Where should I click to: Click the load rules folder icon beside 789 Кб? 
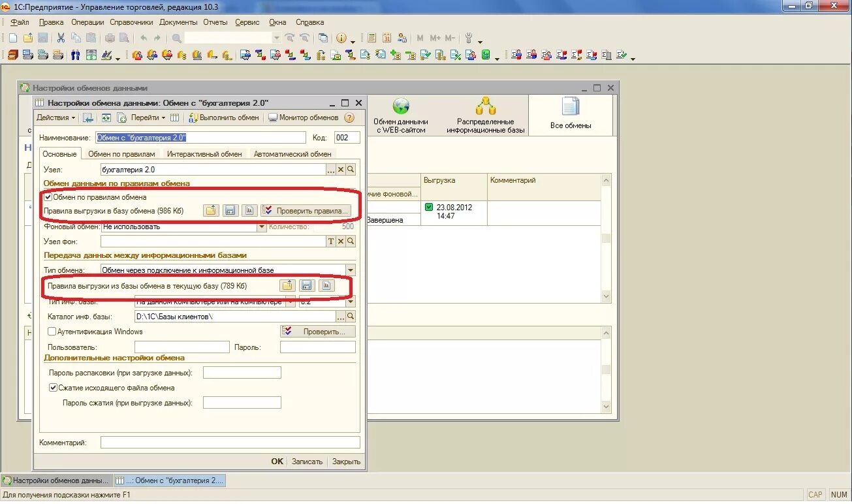point(287,285)
